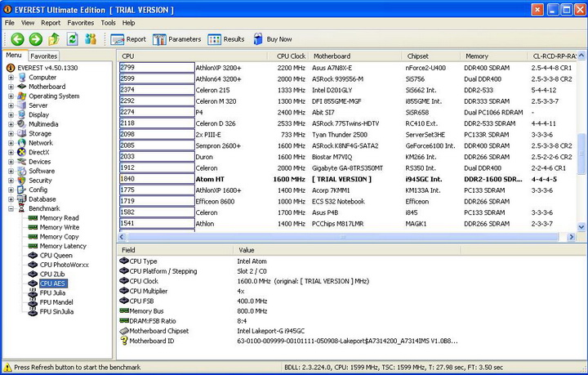Expand the Server tree node
The image size is (588, 375).
click(x=11, y=105)
